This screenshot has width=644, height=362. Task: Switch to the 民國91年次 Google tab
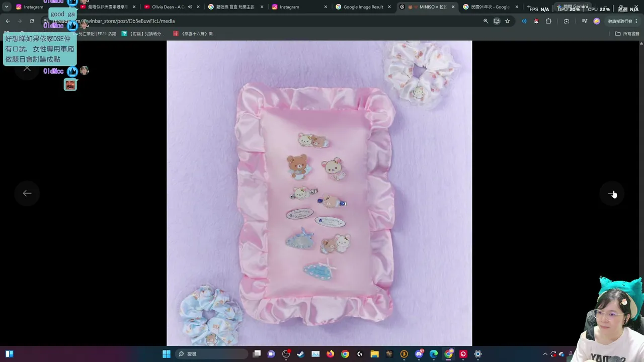pos(491,7)
